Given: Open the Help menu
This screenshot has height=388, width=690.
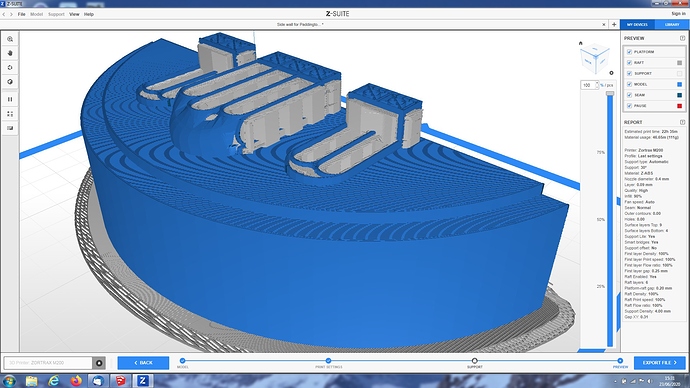Looking at the screenshot, I should coord(89,14).
